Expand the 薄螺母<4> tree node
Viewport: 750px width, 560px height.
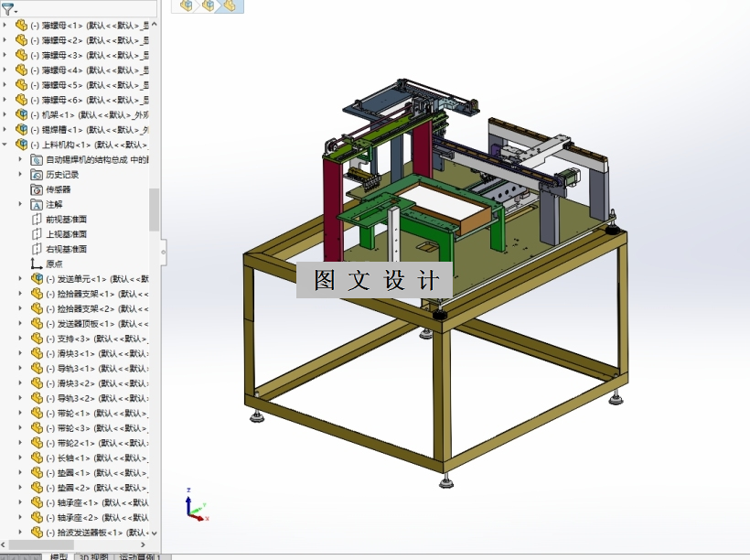(5, 70)
